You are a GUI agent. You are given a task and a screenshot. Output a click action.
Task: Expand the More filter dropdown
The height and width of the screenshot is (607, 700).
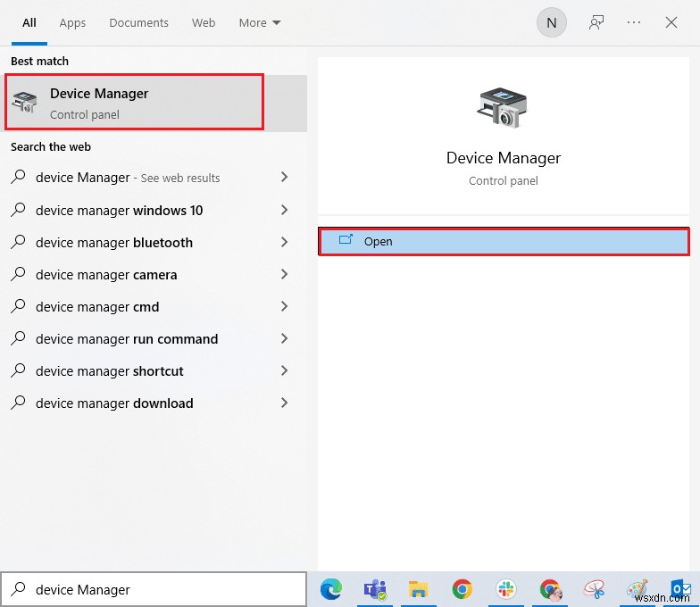tap(259, 23)
